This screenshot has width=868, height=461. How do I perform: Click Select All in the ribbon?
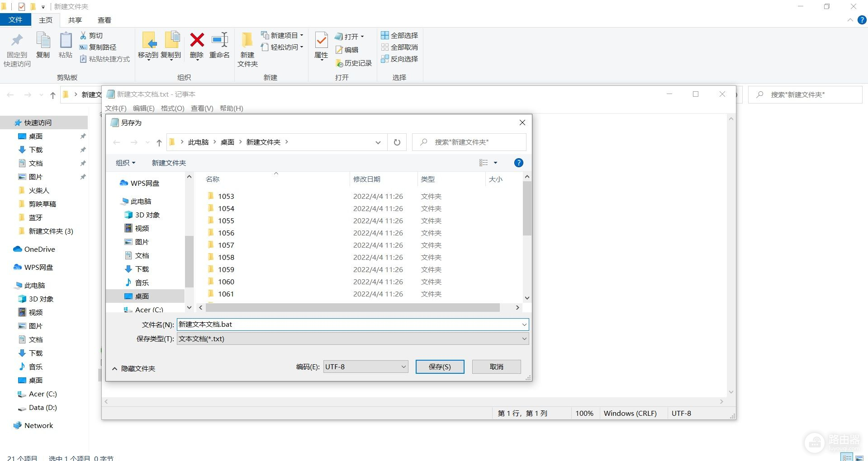(399, 35)
